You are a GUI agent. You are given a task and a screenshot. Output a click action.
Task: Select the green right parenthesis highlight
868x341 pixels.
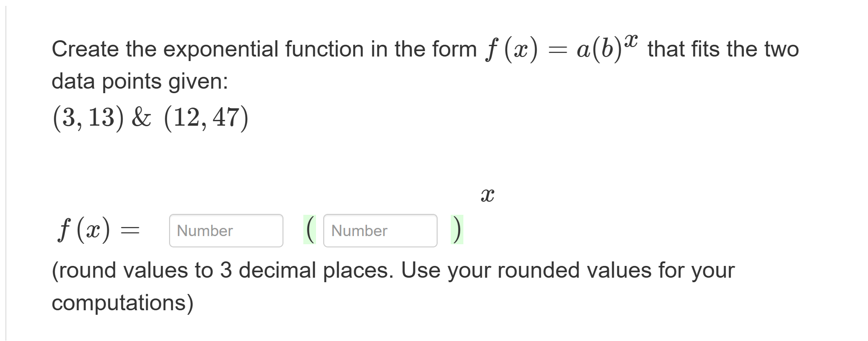point(456,230)
